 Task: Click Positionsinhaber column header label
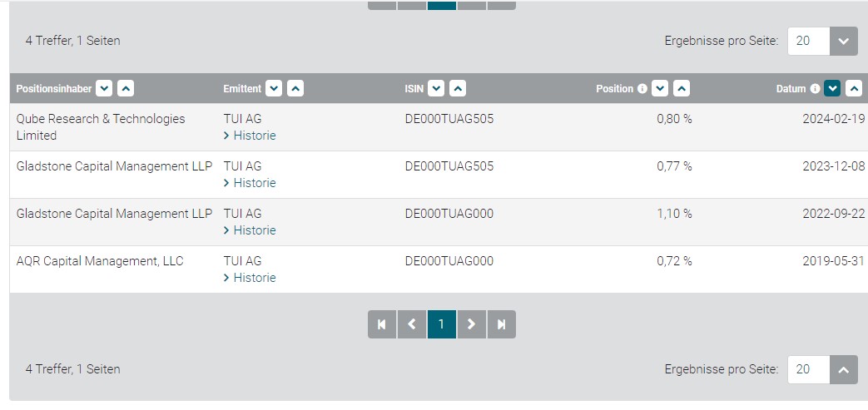(54, 88)
